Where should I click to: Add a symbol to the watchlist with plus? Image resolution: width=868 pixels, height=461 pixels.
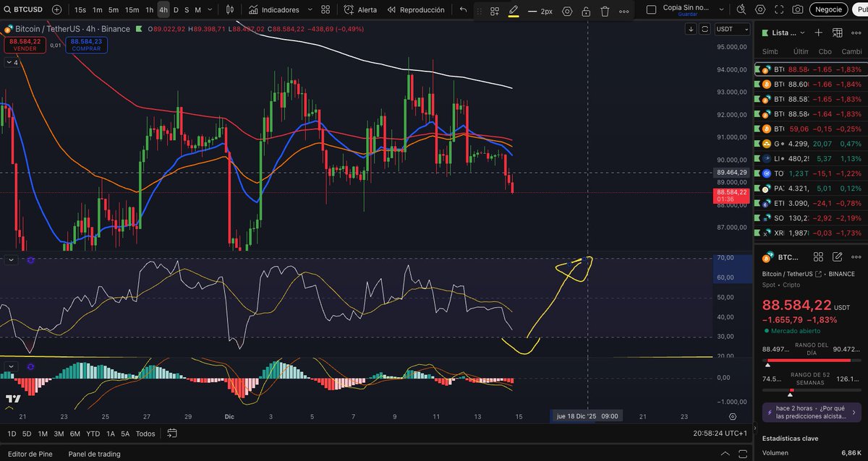pyautogui.click(x=818, y=33)
